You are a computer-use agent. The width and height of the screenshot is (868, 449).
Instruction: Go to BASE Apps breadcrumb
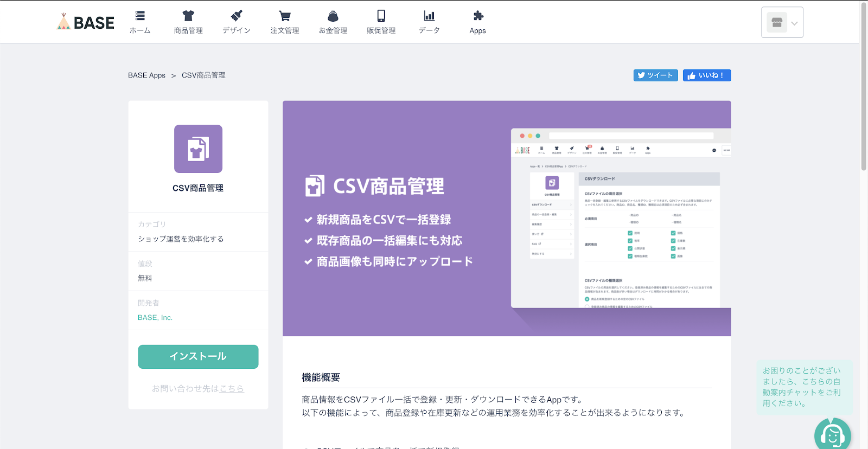(x=146, y=75)
